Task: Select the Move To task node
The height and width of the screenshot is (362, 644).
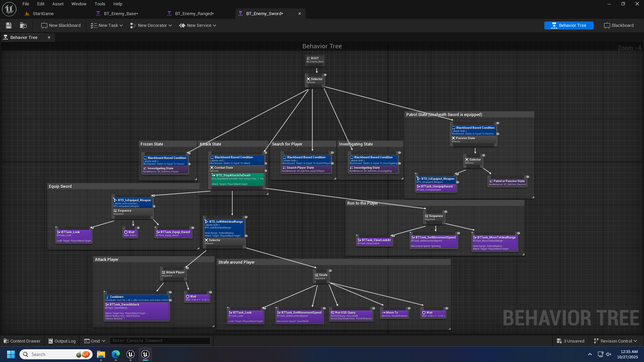Action: pos(394,314)
